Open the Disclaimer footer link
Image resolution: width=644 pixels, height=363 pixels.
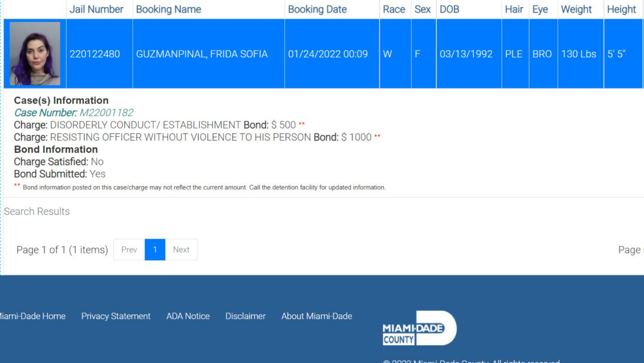[245, 316]
